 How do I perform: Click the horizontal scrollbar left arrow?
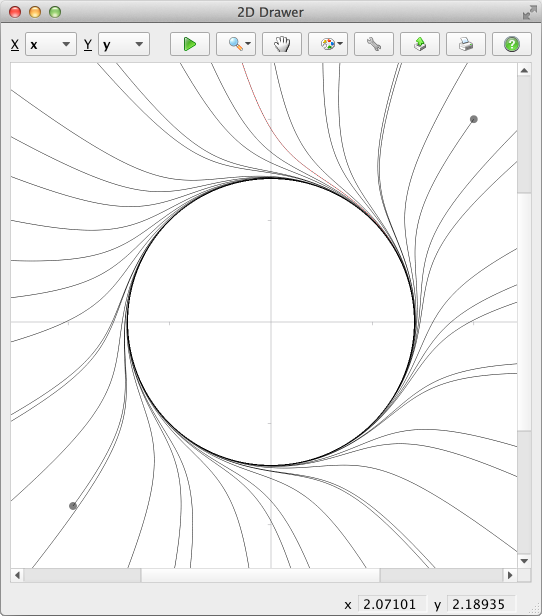tap(17, 575)
